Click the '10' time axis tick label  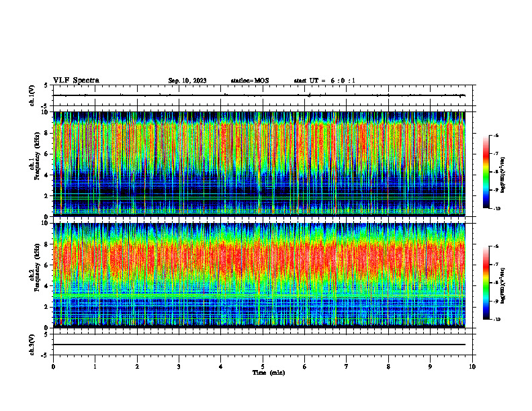pos(472,367)
